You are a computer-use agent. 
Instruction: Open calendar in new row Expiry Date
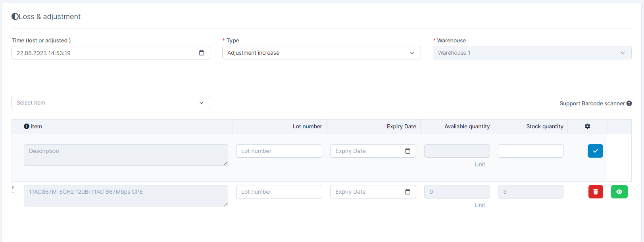(x=408, y=151)
